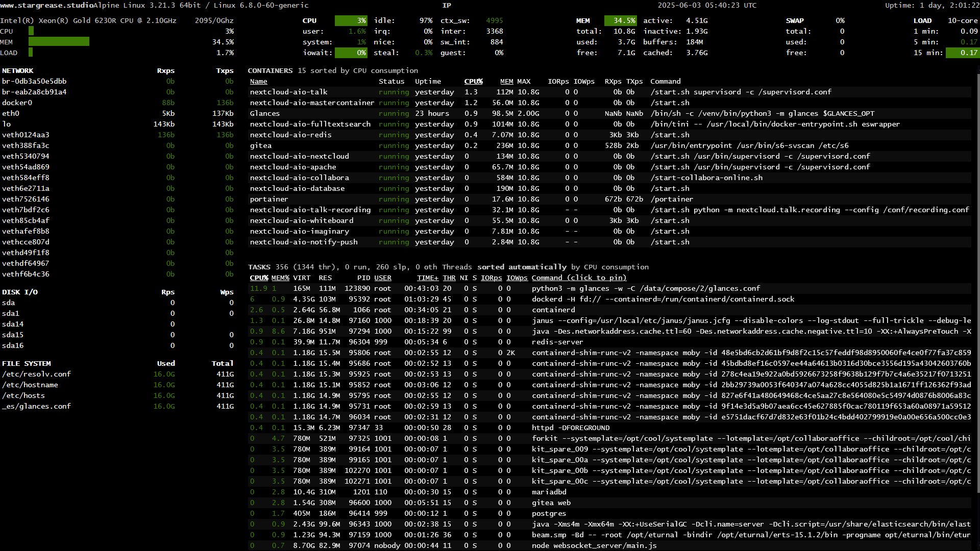Select the nextcloud-aio-talk-recording container name
This screenshot has width=980, height=551.
[x=310, y=210]
